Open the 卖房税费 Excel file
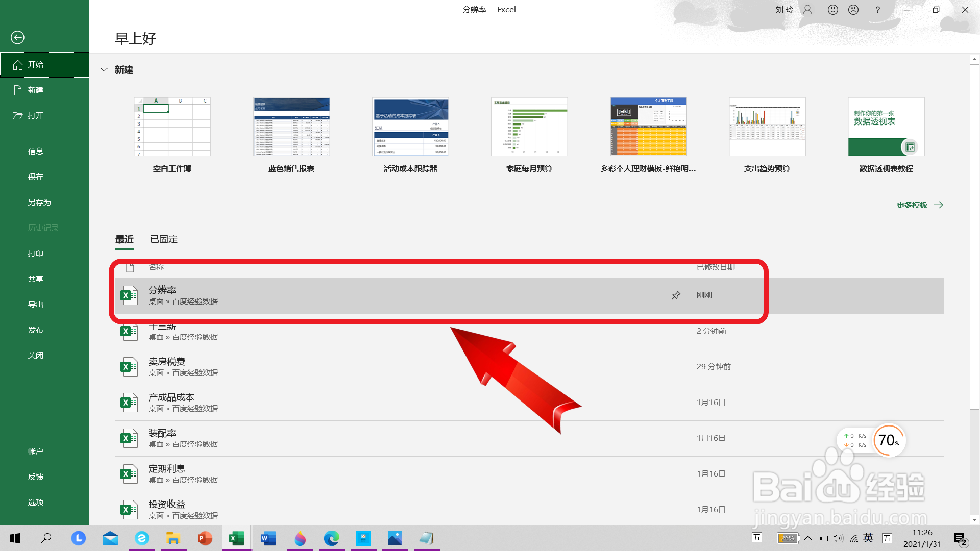This screenshot has width=980, height=551. point(167,362)
